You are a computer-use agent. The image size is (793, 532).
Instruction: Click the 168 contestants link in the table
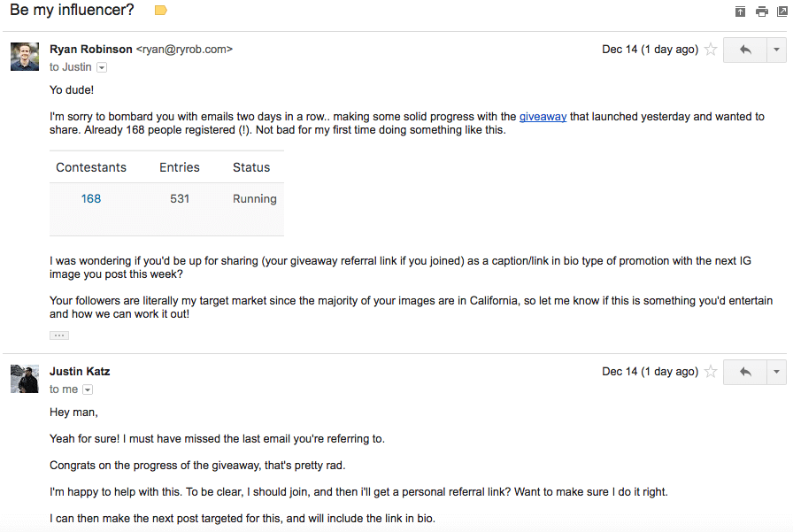click(91, 198)
